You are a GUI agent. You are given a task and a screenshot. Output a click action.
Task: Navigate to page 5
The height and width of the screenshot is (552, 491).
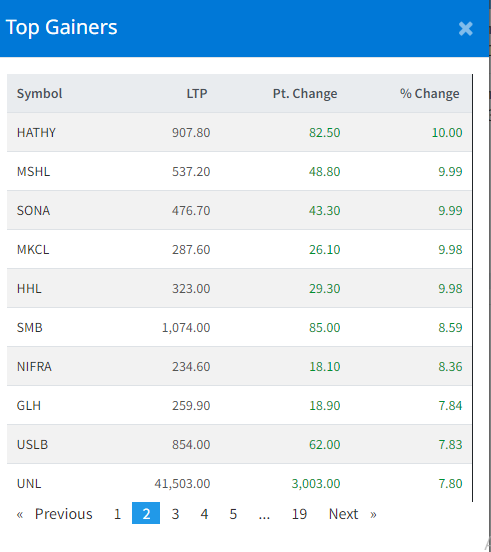(233, 514)
